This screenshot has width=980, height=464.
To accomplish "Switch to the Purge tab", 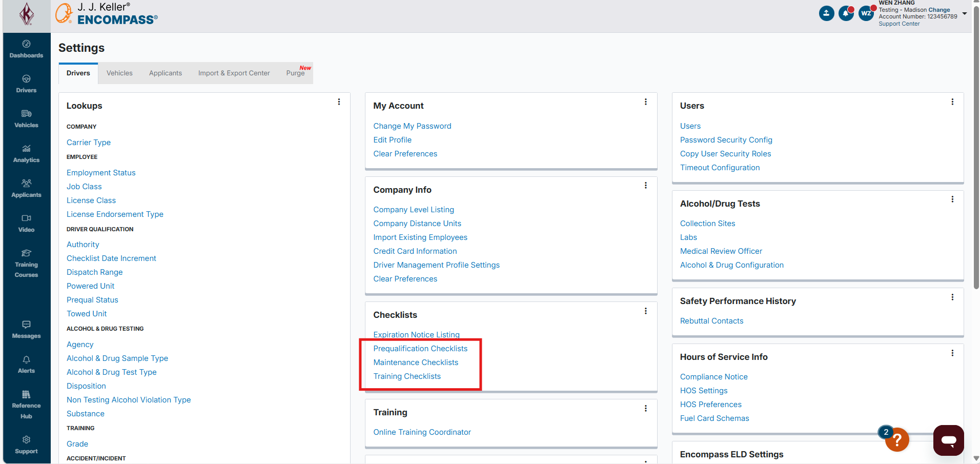I will tap(296, 73).
